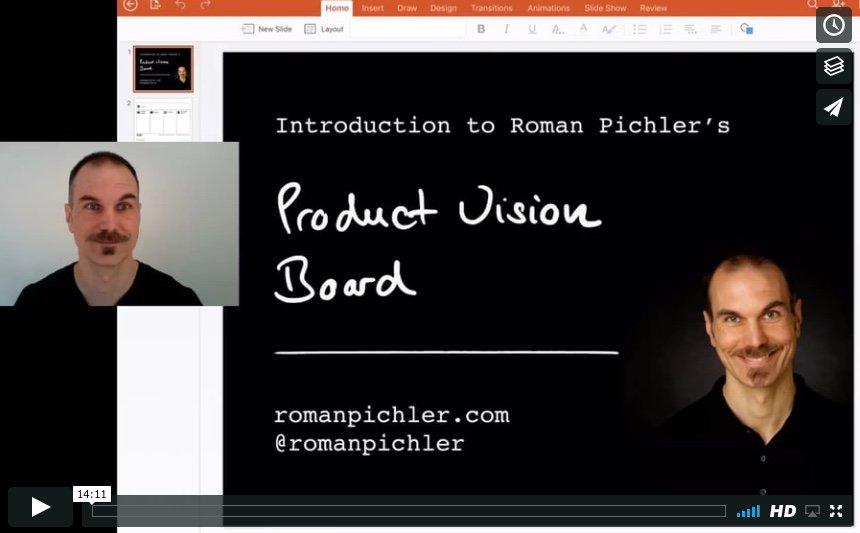The image size is (860, 533).
Task: Open the Animations tab
Action: tap(548, 8)
